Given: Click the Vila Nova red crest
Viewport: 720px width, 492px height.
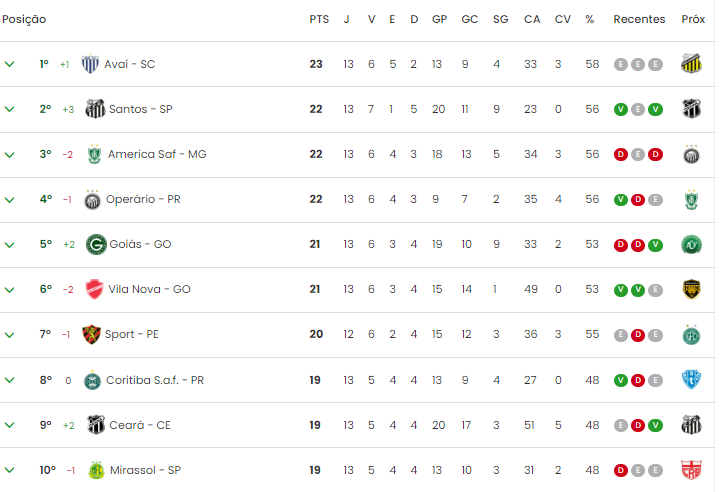Looking at the screenshot, I should coord(95,289).
